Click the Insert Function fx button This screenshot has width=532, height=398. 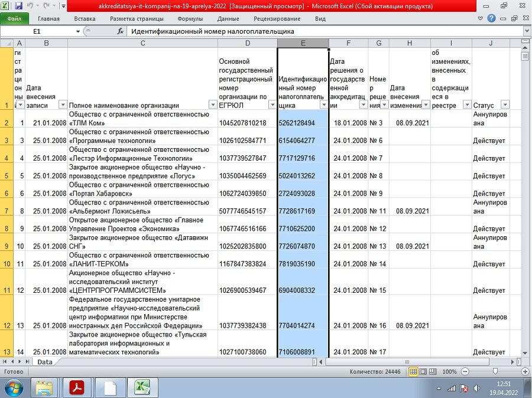[120, 31]
